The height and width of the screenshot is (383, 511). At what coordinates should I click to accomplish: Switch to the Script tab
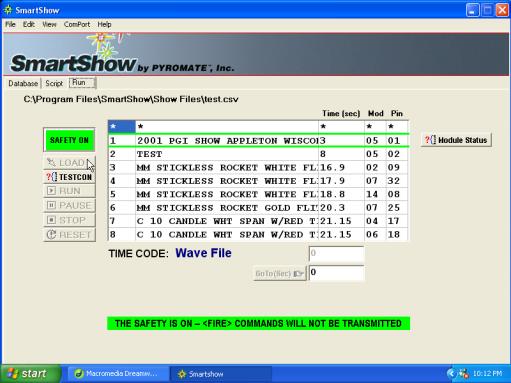click(x=54, y=83)
